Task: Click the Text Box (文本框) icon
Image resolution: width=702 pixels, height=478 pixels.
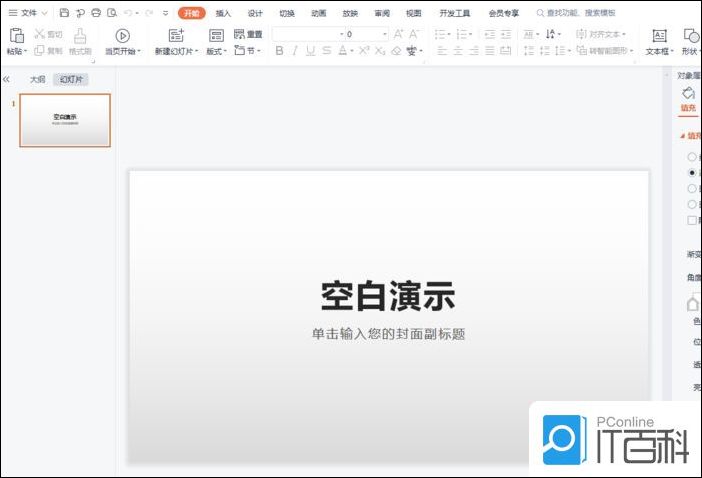Action: pos(659,35)
